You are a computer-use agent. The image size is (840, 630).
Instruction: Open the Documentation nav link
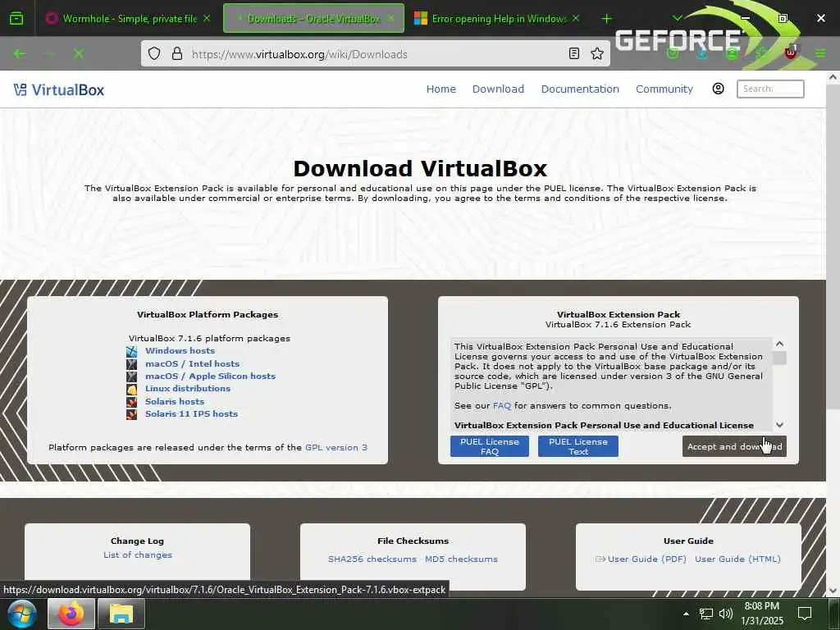tap(580, 89)
